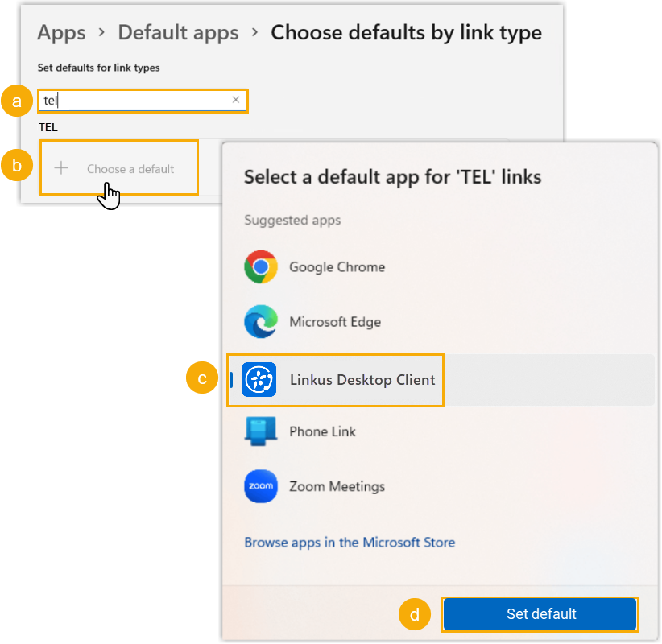This screenshot has height=644, width=662.
Task: Clear the link type search field
Action: tap(236, 100)
